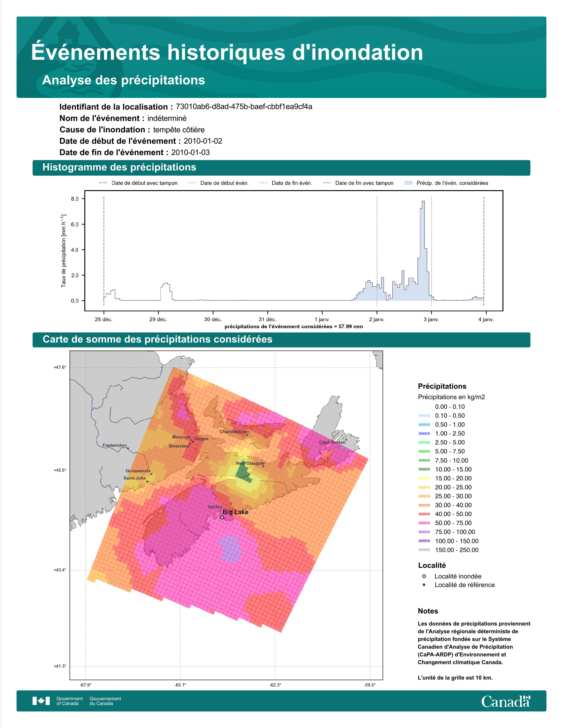Select the Carte de somme des précipitations header
Image resolution: width=563 pixels, height=728 pixels.
281,339
